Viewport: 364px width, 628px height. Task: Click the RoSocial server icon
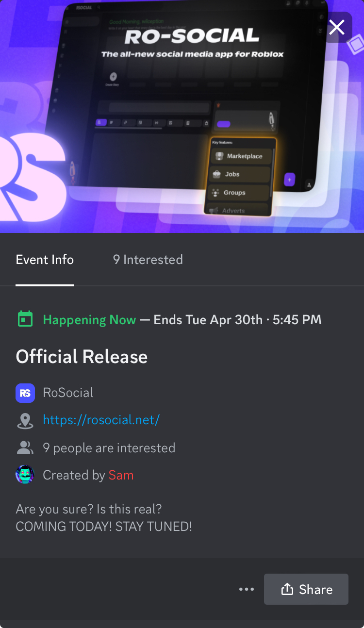point(25,393)
